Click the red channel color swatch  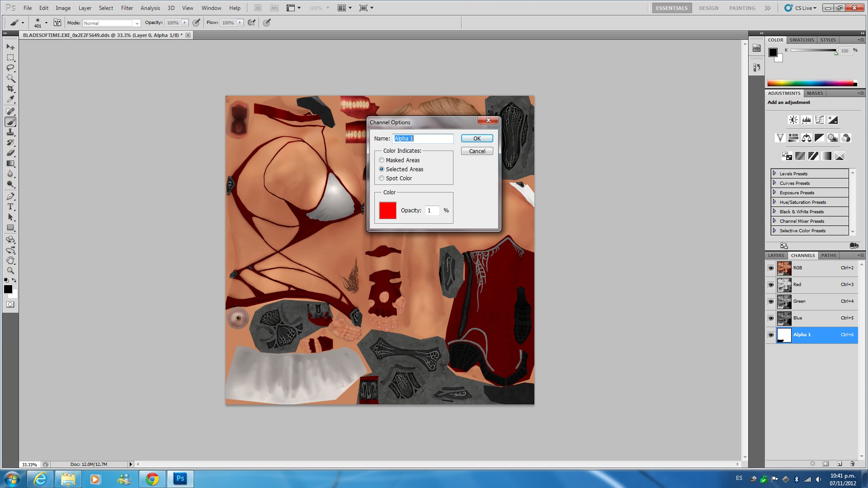pyautogui.click(x=387, y=211)
